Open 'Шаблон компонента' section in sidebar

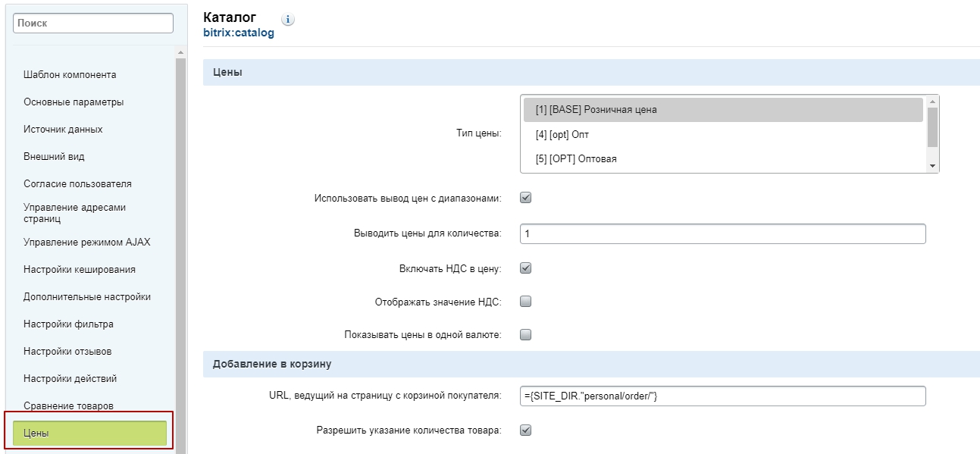coord(70,74)
